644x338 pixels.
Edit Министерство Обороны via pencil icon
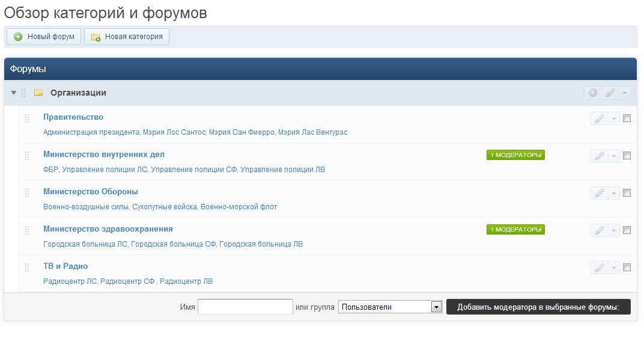[x=599, y=193]
